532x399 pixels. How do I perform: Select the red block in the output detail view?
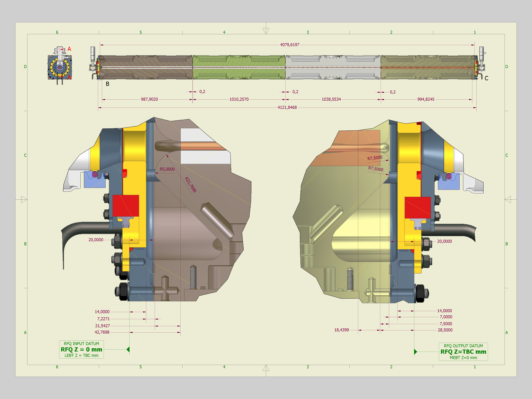418,208
